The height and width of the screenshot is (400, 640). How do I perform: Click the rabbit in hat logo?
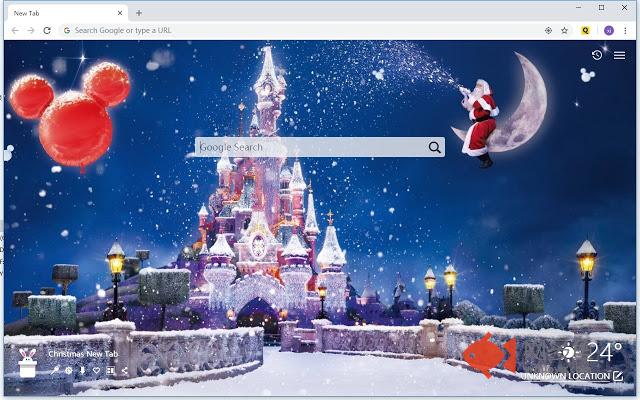(x=28, y=362)
